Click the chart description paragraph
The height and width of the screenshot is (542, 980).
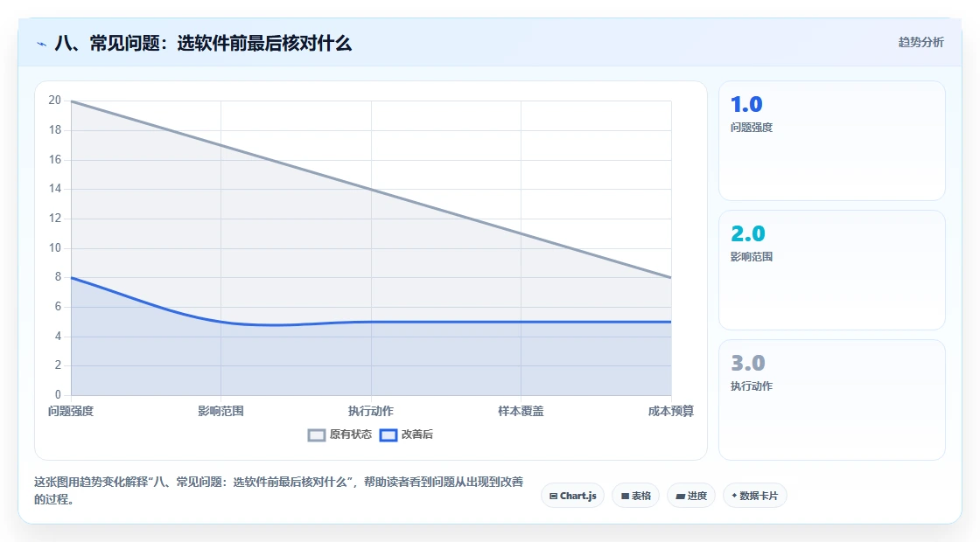tap(279, 490)
